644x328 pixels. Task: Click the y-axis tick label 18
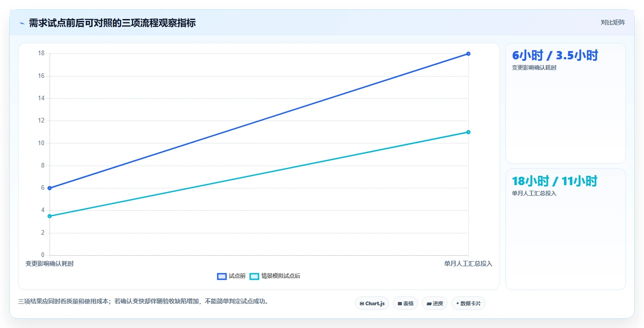[41, 53]
